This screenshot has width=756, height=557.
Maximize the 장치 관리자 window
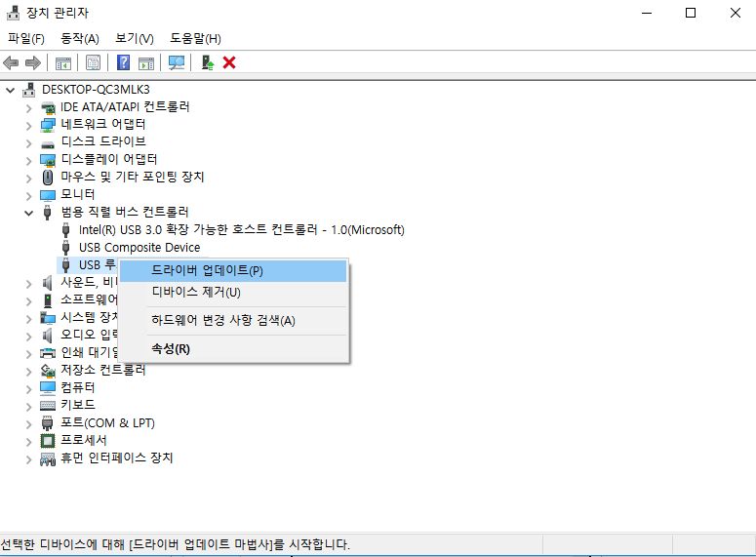pyautogui.click(x=691, y=13)
